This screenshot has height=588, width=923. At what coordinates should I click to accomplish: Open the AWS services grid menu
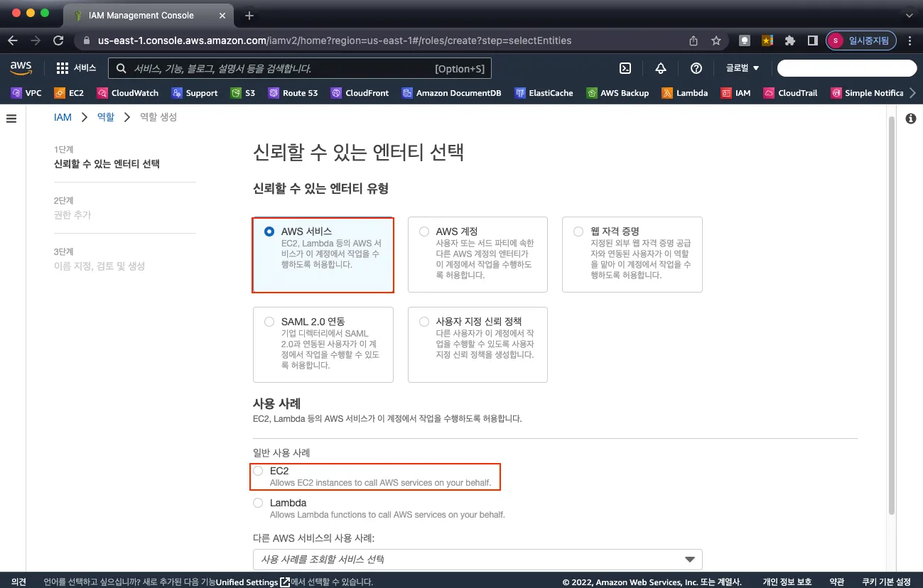click(63, 68)
